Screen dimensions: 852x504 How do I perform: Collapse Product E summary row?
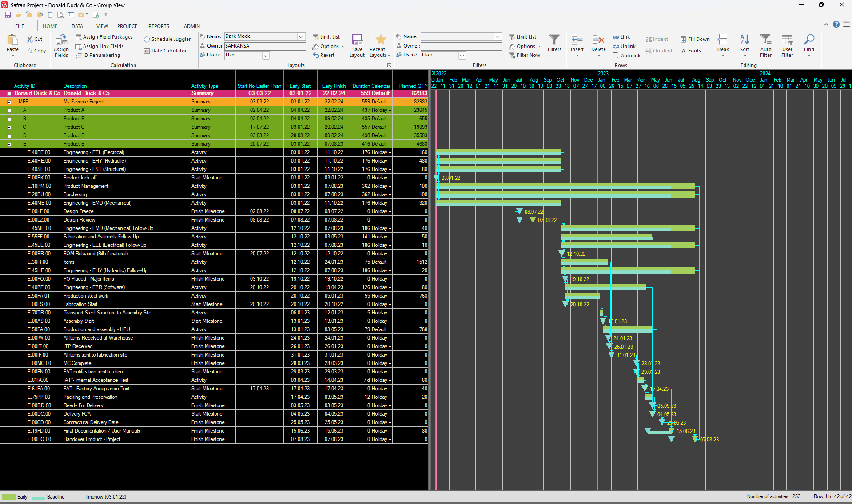pos(9,144)
